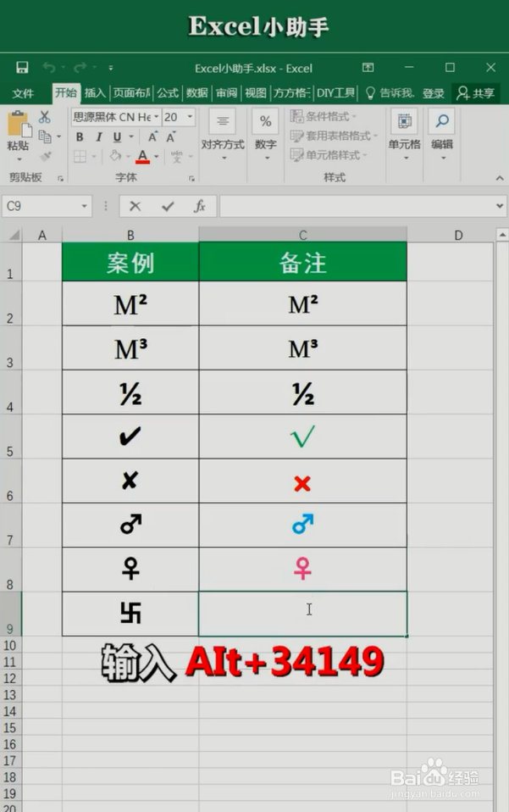Screen dimensions: 509x812
Task: Expand the Font Color dropdown arrow
Action: [156, 157]
